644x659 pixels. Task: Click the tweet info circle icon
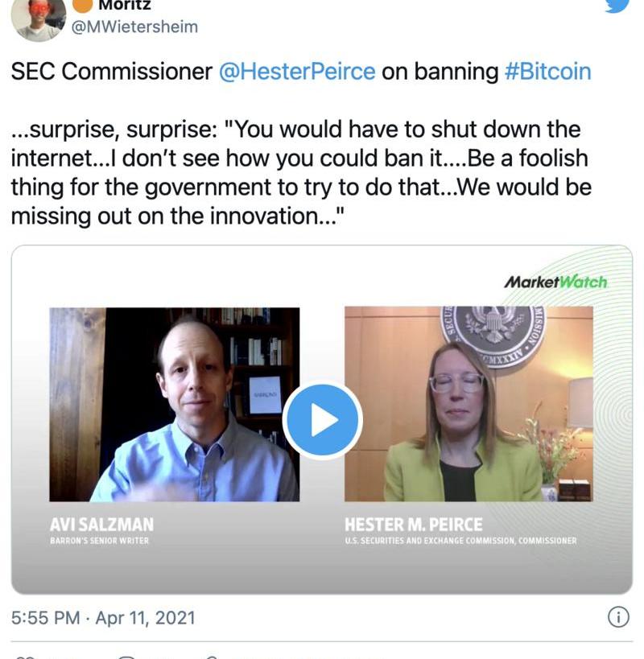[x=617, y=617]
